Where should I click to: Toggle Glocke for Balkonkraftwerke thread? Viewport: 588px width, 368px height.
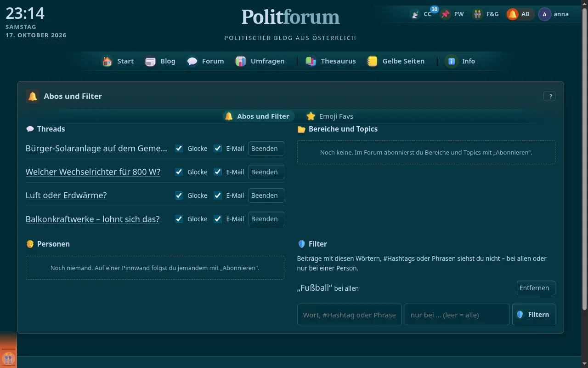[x=179, y=219]
